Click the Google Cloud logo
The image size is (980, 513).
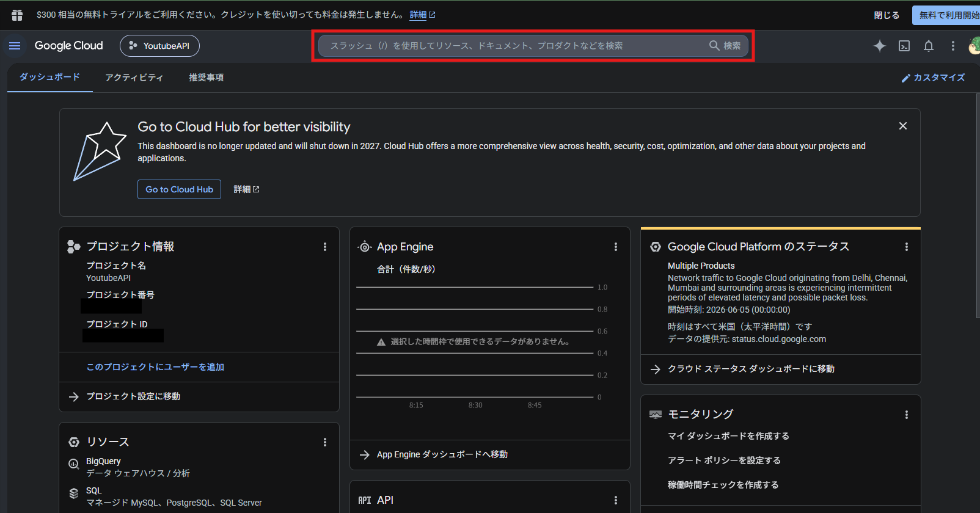(68, 46)
